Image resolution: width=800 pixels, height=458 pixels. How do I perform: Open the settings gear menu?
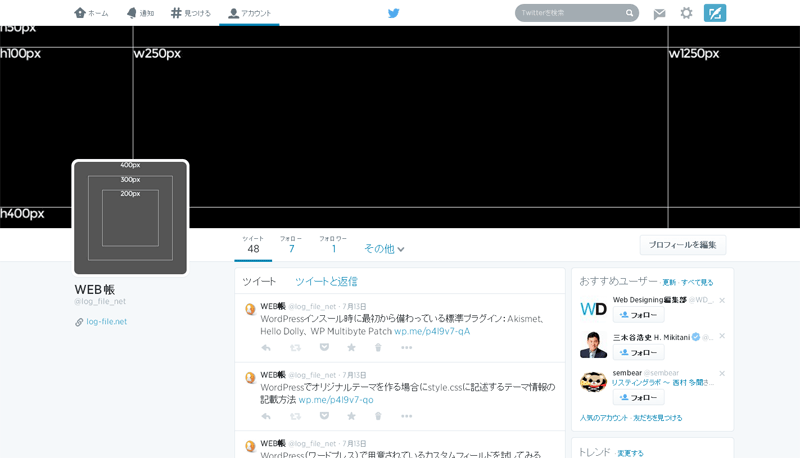click(x=687, y=13)
